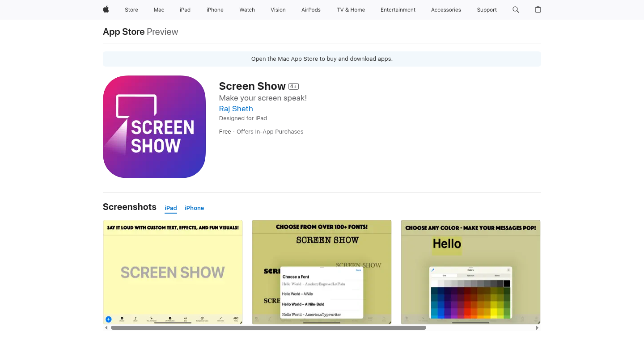Click the 4+ age rating badge
644x340 pixels.
tap(293, 86)
